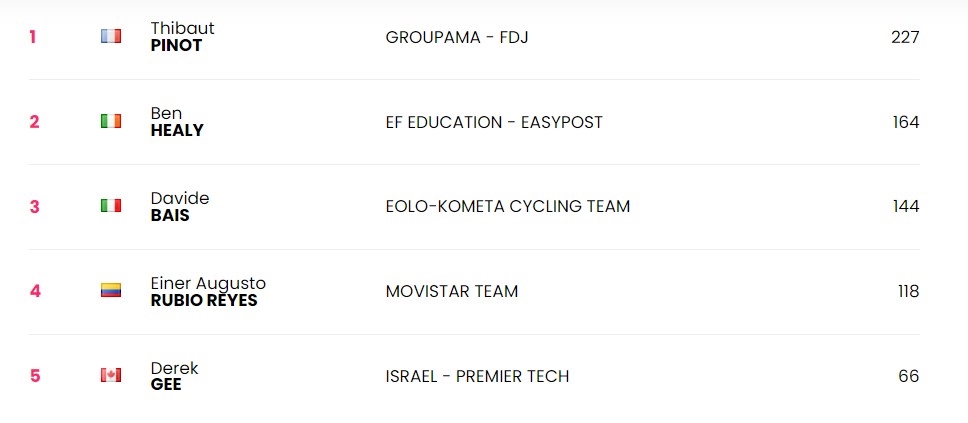Open the Israel - Premier Tech team
The width and height of the screenshot is (968, 423).
[476, 376]
